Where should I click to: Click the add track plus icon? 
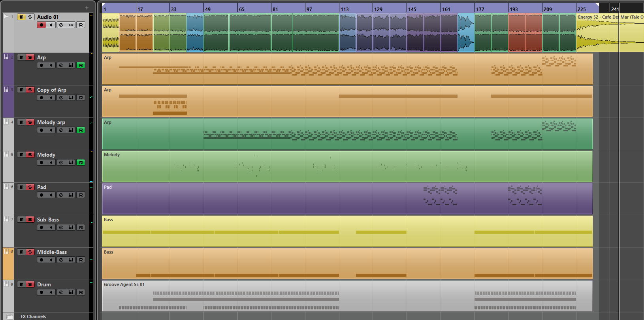87,8
